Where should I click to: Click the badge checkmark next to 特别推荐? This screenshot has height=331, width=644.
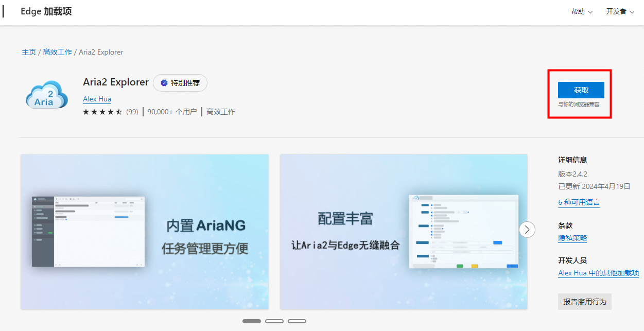[164, 83]
